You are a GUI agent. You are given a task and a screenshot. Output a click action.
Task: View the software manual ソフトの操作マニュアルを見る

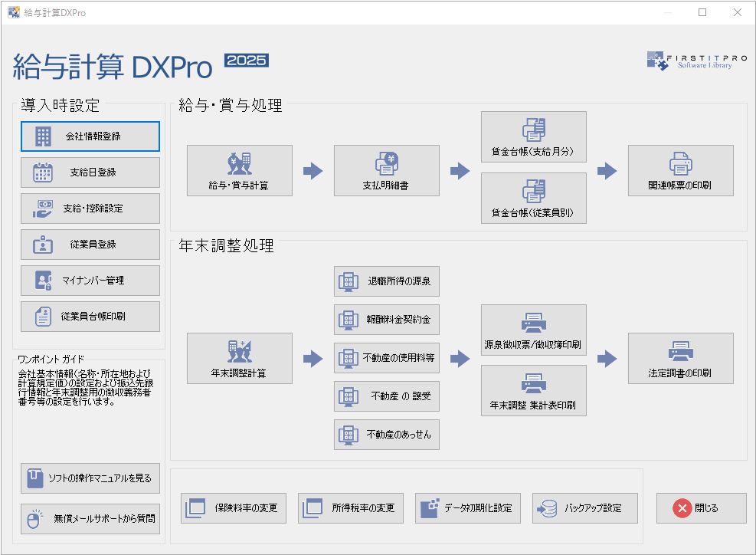click(90, 478)
